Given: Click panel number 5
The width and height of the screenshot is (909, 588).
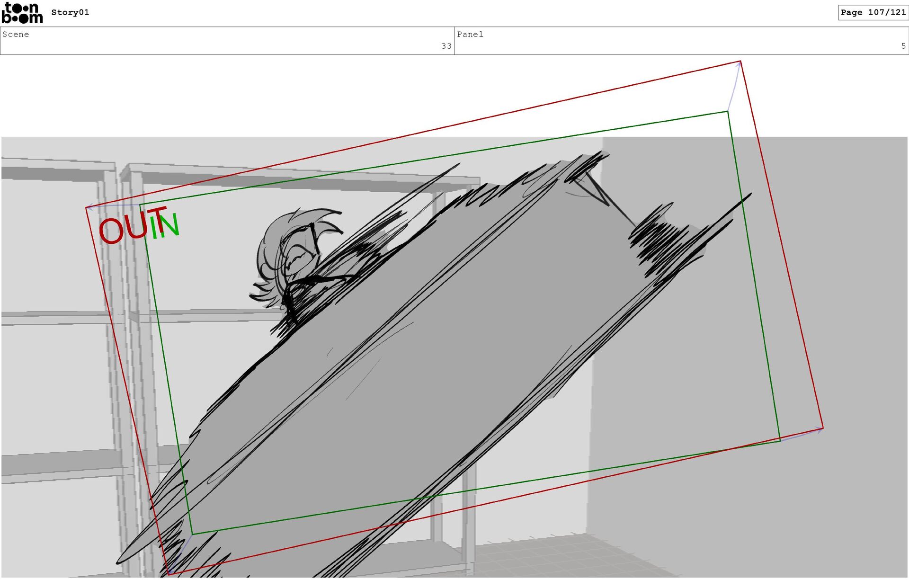Looking at the screenshot, I should click(903, 46).
